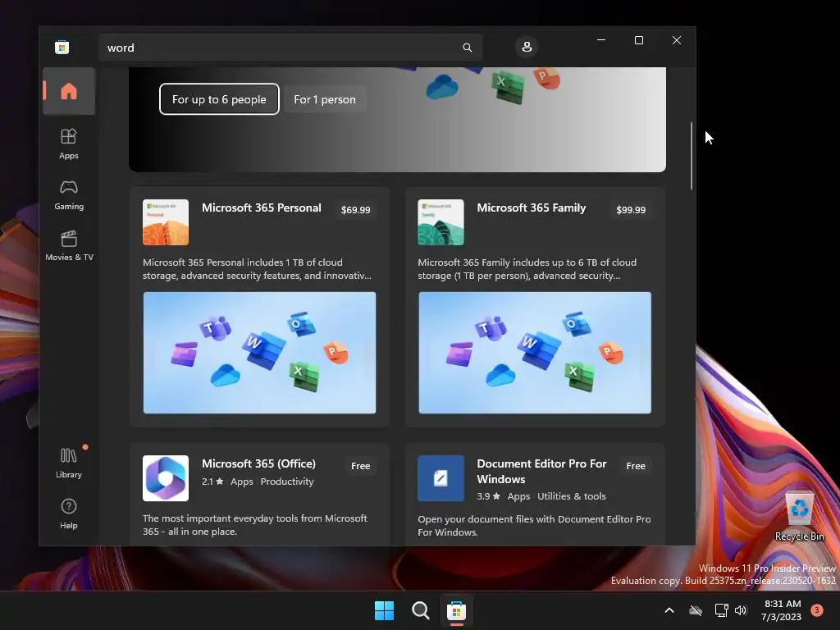Open the clock showing 8:31 AM
Screen dimensions: 840x630
click(782, 610)
